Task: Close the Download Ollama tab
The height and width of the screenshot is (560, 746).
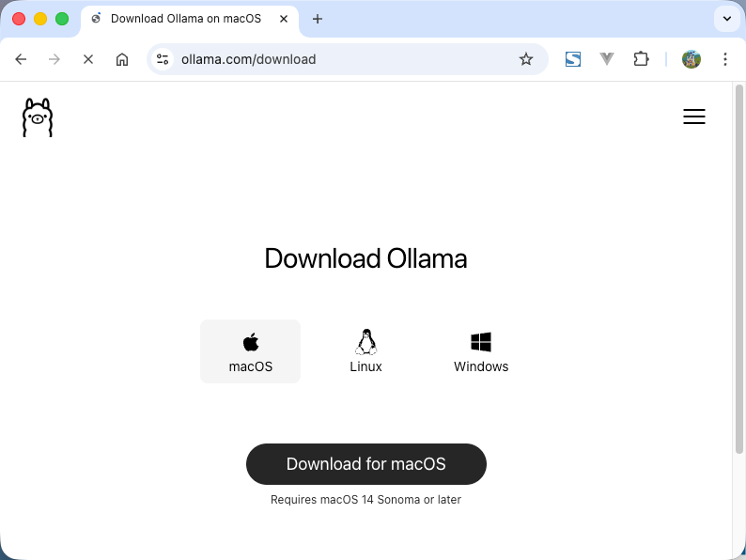Action: pos(284,19)
